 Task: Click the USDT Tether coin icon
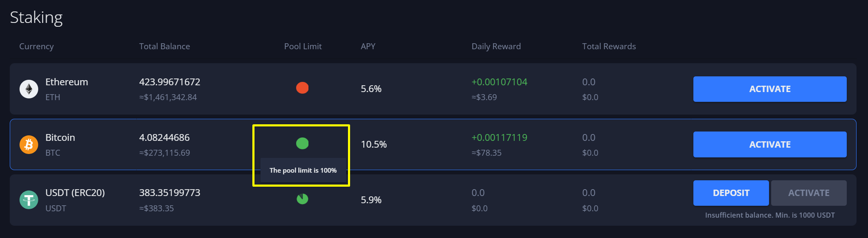(29, 200)
